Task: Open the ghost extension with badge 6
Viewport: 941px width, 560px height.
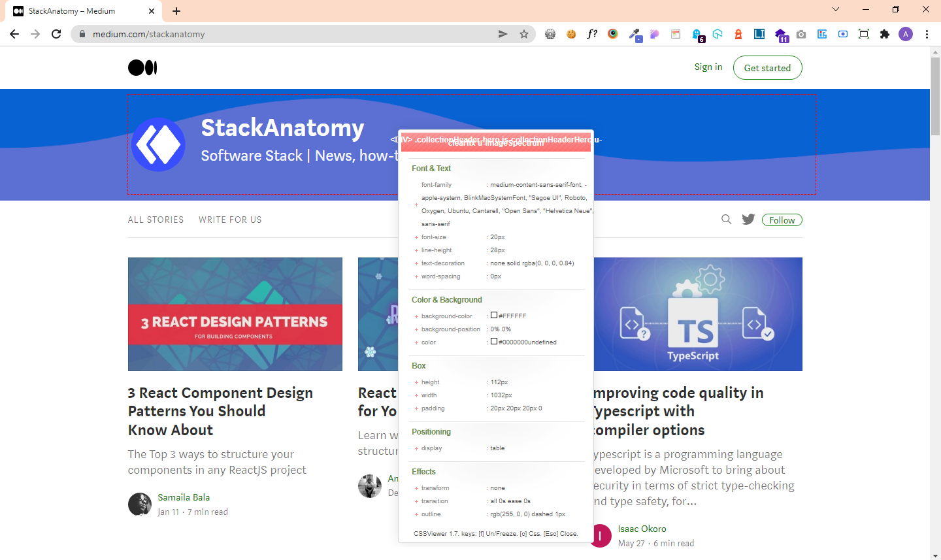Action: point(697,35)
